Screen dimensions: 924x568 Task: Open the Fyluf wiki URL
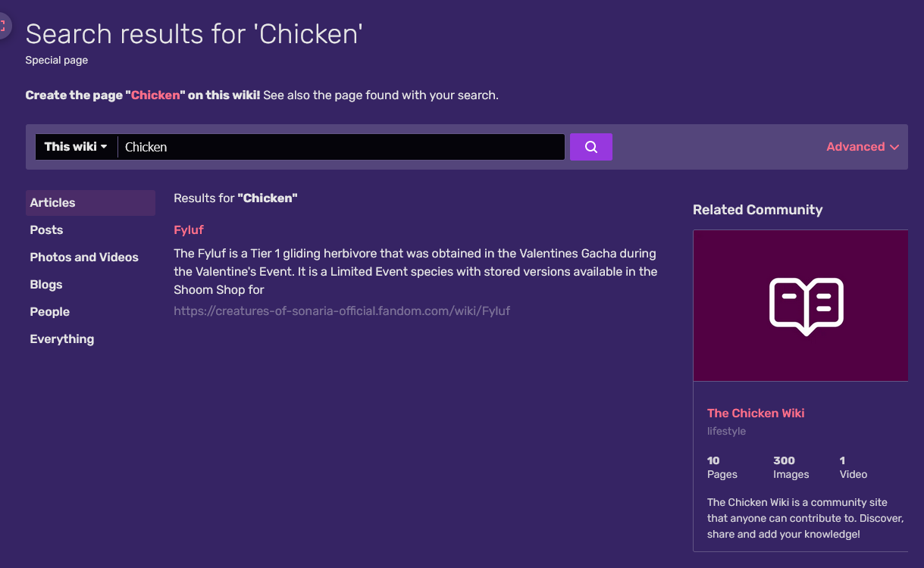(x=342, y=311)
